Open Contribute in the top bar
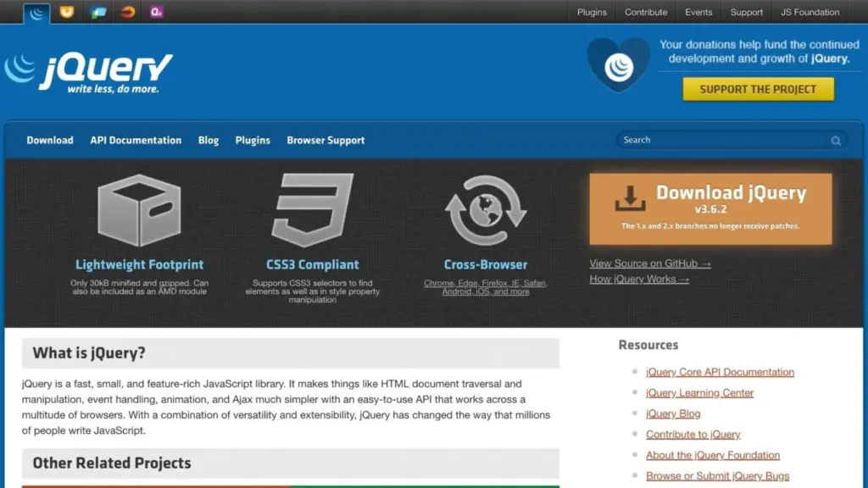 (x=646, y=12)
